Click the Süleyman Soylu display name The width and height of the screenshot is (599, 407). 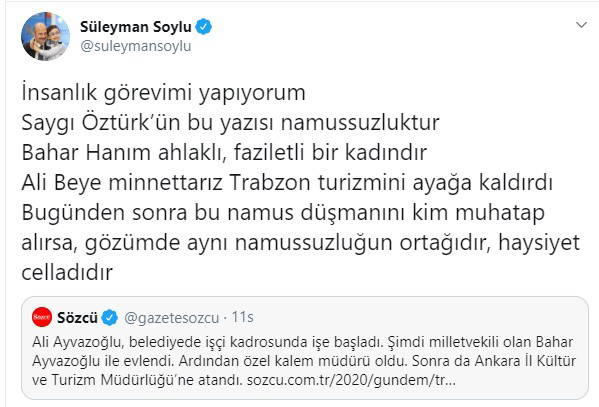click(136, 27)
